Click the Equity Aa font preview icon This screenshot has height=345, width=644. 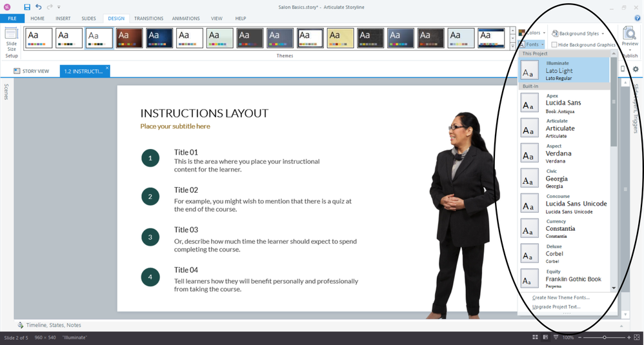tap(529, 278)
